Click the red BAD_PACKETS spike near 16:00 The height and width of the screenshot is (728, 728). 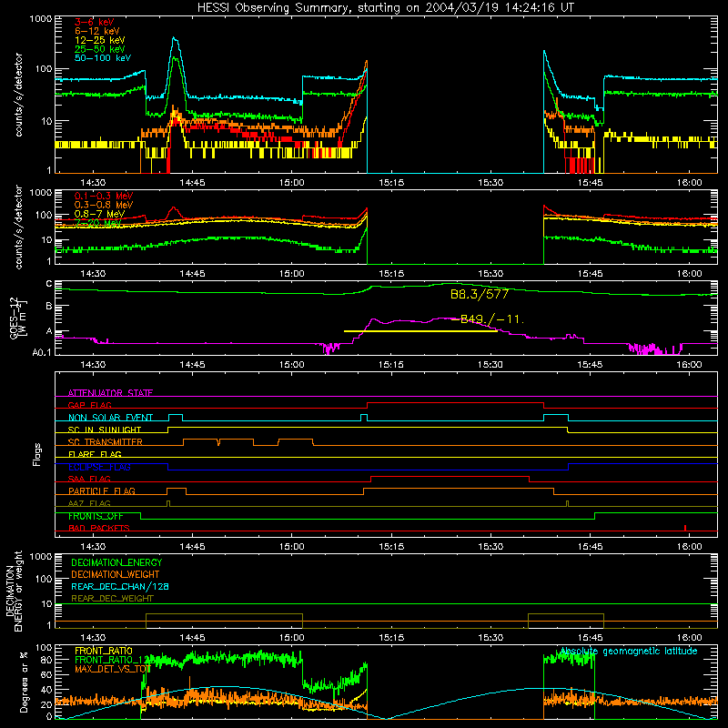click(685, 528)
